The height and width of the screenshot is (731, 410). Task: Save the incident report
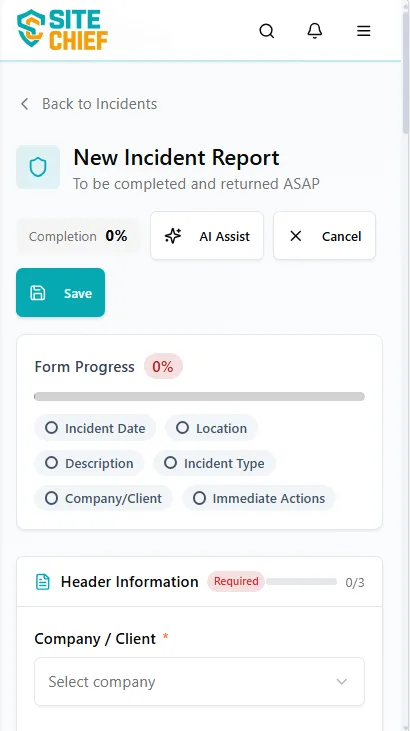tap(61, 293)
